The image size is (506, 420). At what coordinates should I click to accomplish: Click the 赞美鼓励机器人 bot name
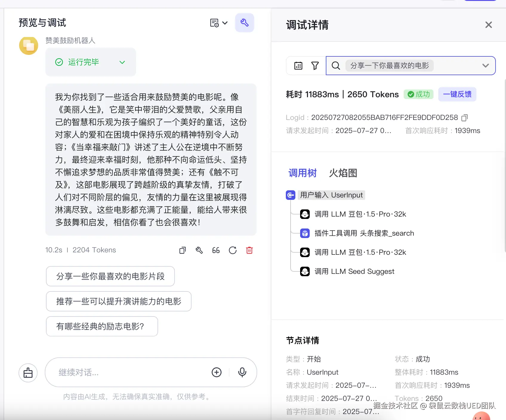tap(70, 41)
